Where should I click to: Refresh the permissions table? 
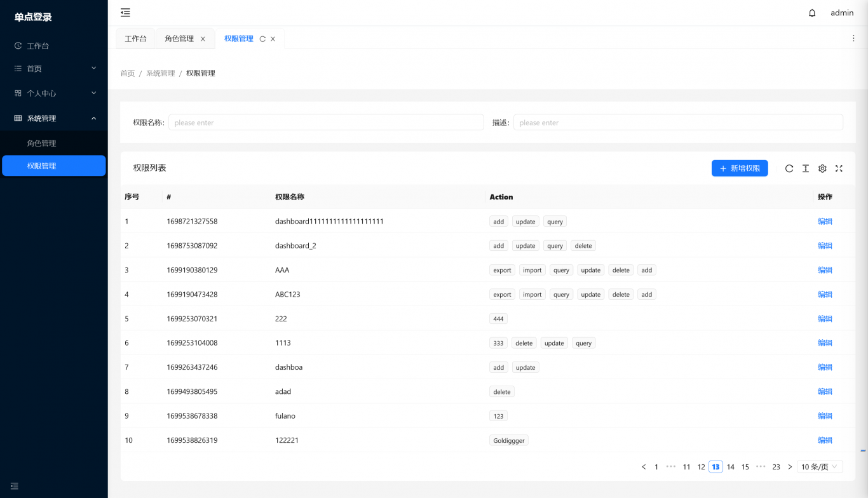789,168
